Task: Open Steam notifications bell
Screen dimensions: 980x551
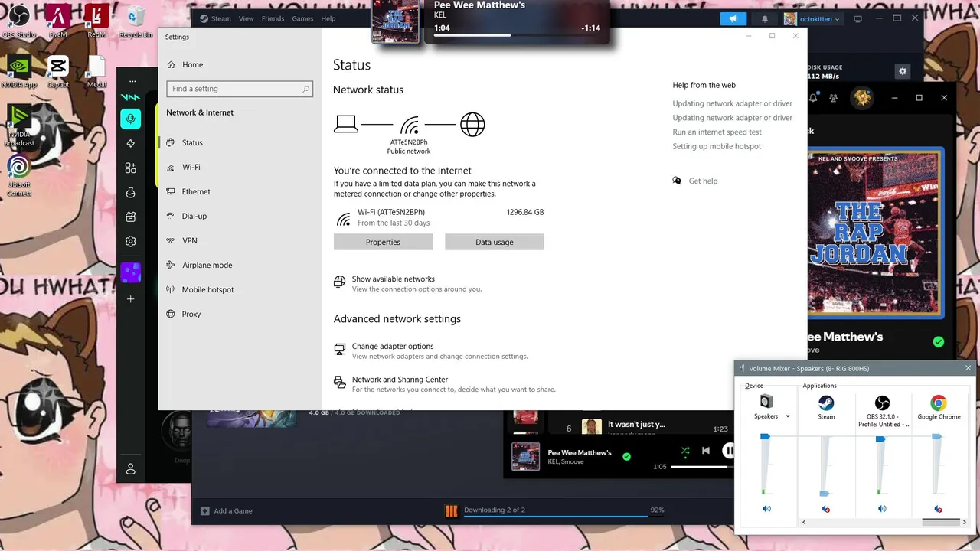Action: coord(764,18)
